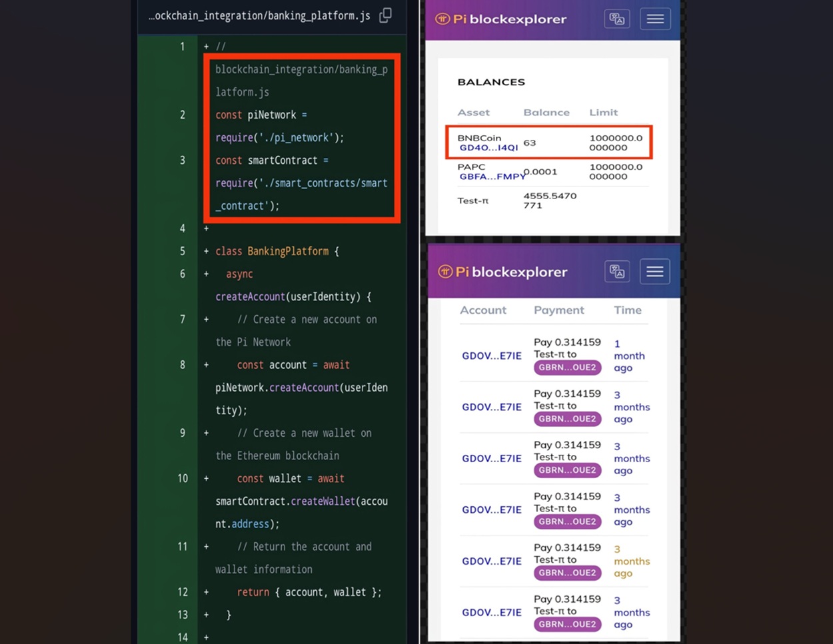Image resolution: width=833 pixels, height=644 pixels.
Task: Click line number 5 in diff gutter
Action: 183,251
